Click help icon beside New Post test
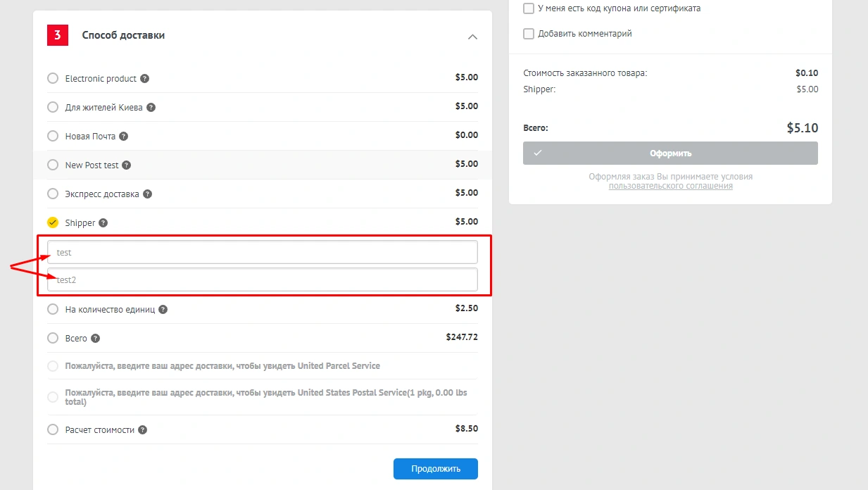The height and width of the screenshot is (490, 868). click(126, 165)
